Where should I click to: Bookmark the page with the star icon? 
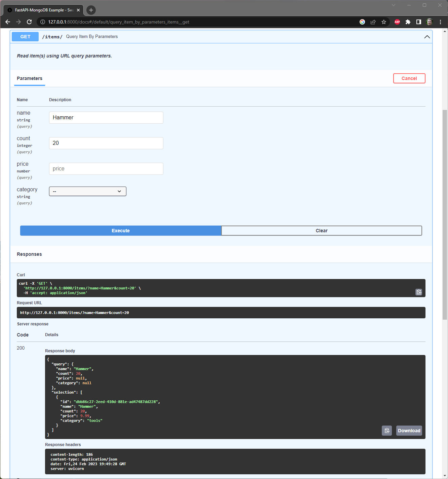pyautogui.click(x=384, y=22)
